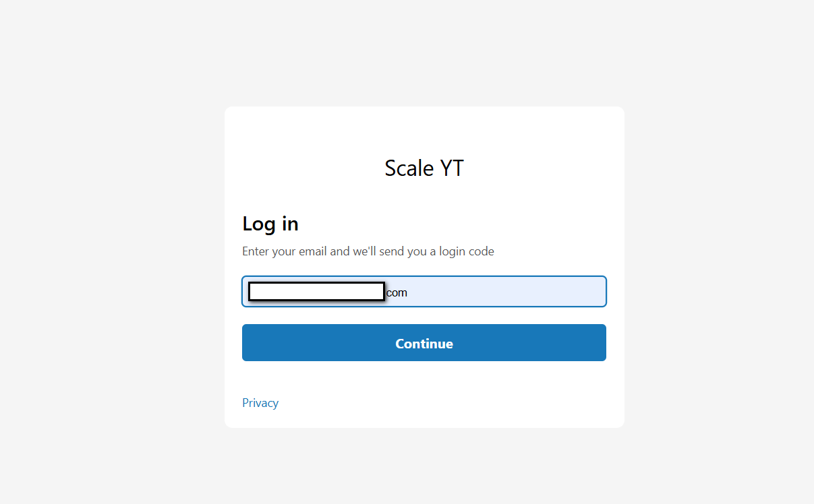Click the redacted email address area
This screenshot has height=504, width=814.
tap(316, 290)
